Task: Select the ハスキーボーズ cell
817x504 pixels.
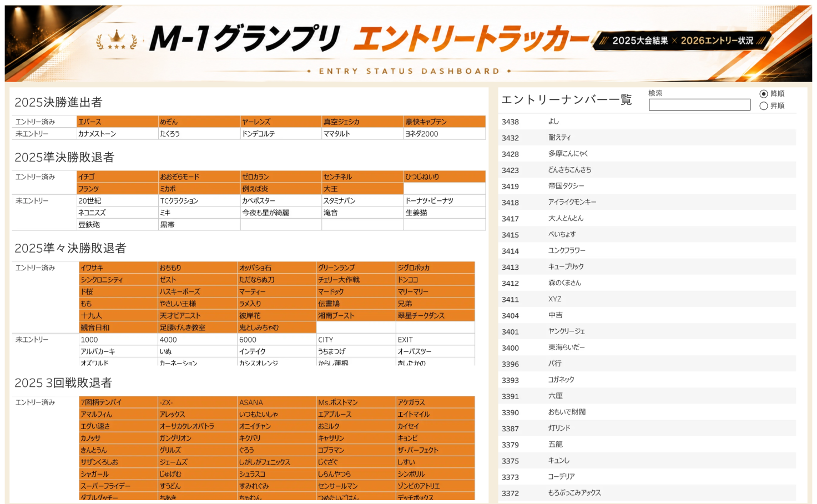Action: (198, 291)
